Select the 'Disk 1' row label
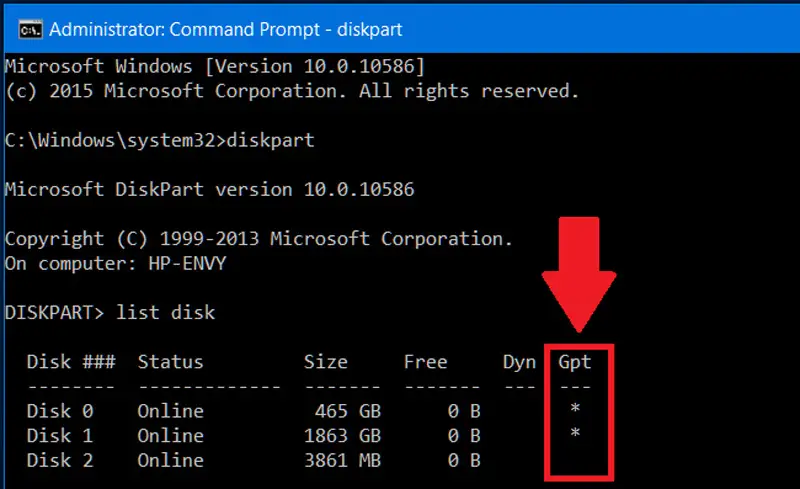 (60, 435)
